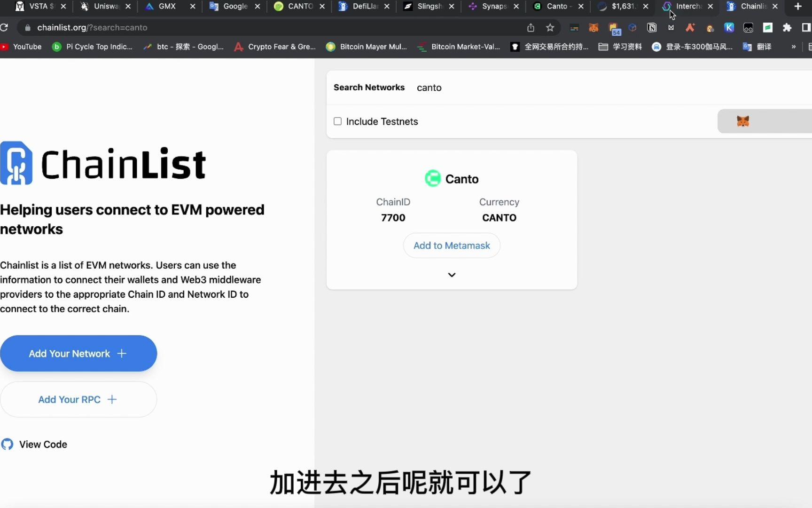Switch to the Slingshot tab
The image size is (812, 508).
429,6
